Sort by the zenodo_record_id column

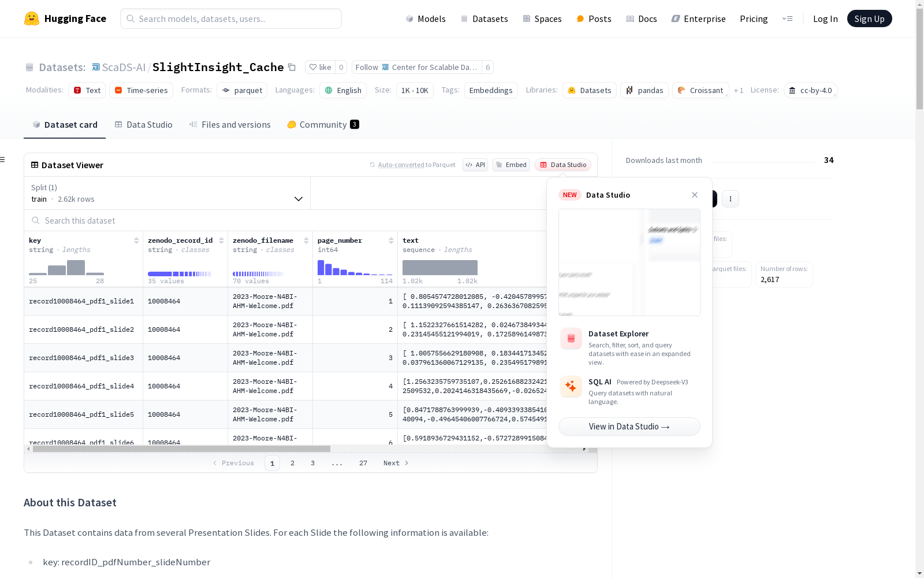coord(221,240)
